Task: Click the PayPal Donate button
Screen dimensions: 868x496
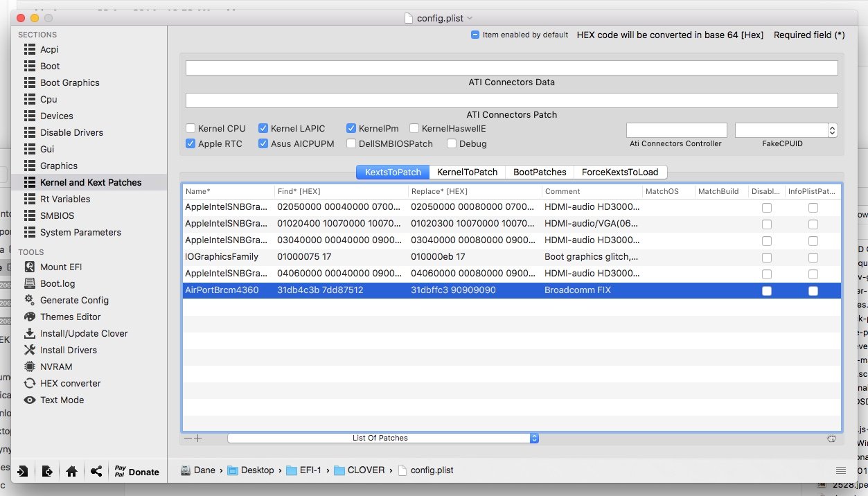Action: click(136, 471)
